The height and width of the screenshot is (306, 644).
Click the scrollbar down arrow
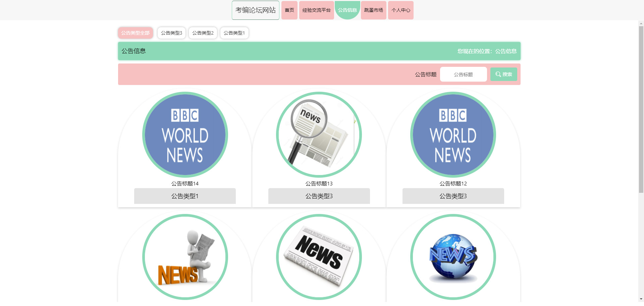[641, 299]
